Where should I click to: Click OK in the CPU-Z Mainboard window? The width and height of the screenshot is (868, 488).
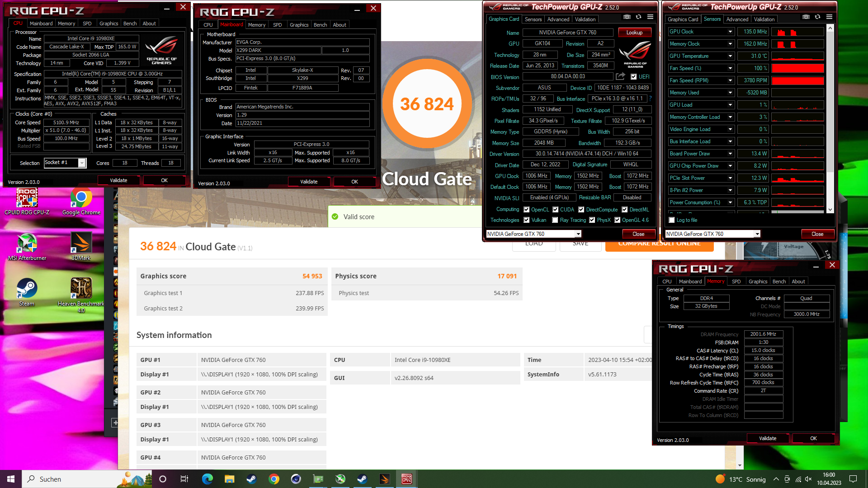(x=354, y=182)
